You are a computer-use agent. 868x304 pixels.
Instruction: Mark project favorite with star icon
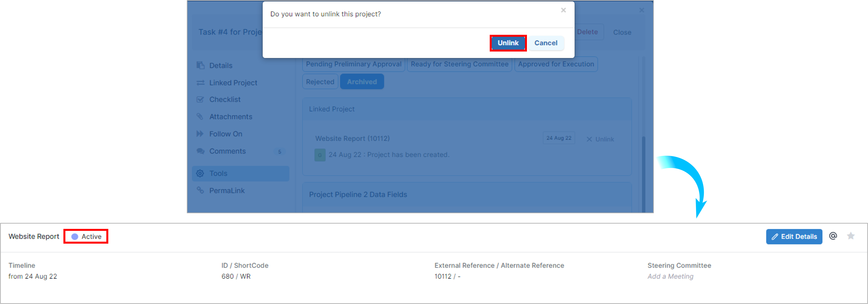pos(851,236)
